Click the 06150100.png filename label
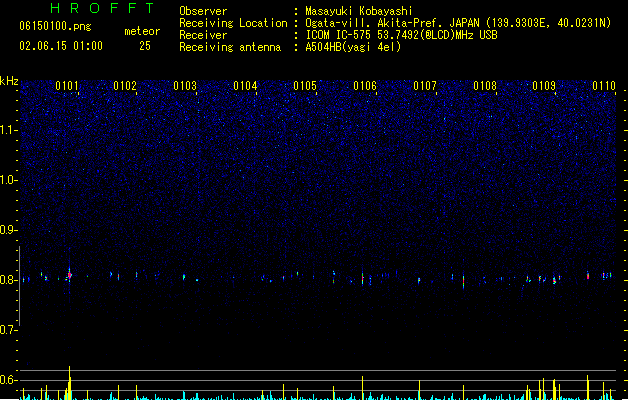The image size is (629, 400). (55, 26)
